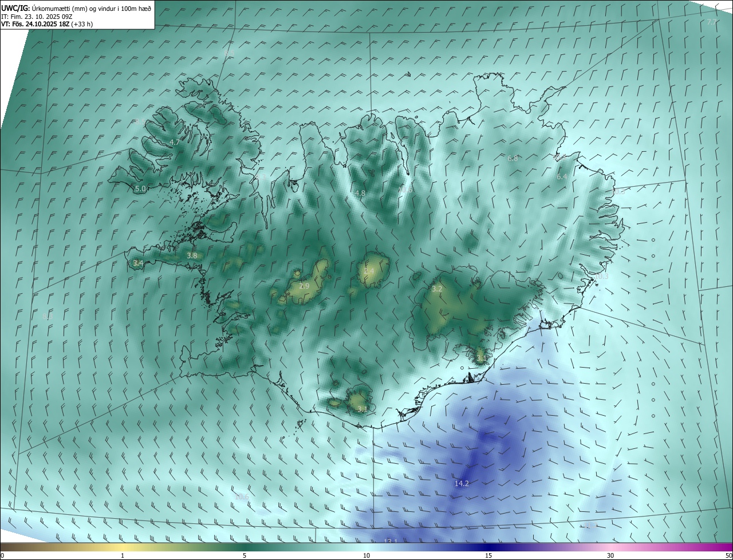Select the 'IT: Fim. 23. 10. 2025 09Z' line
The height and width of the screenshot is (560, 733).
point(36,16)
